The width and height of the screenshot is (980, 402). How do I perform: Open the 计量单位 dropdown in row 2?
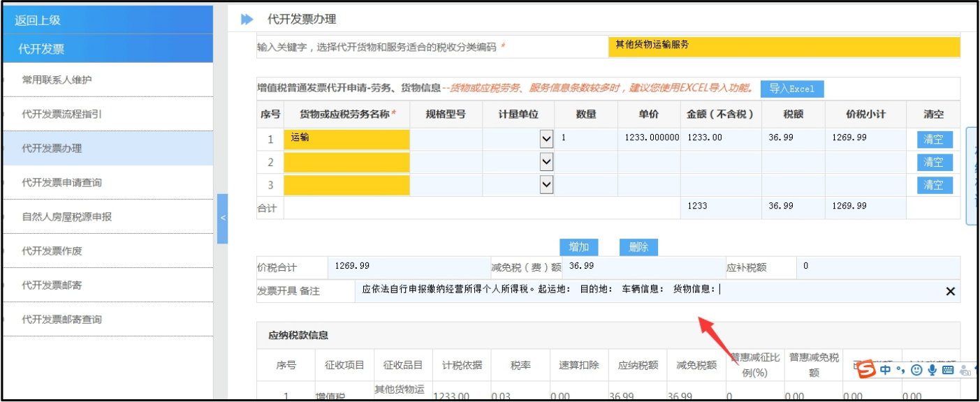click(x=546, y=162)
